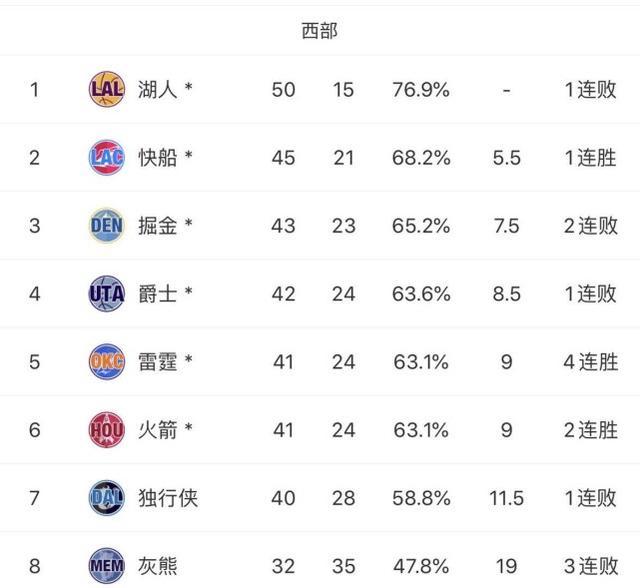Open the 掘金 team name link
This screenshot has height=588, width=640.
coord(157,226)
